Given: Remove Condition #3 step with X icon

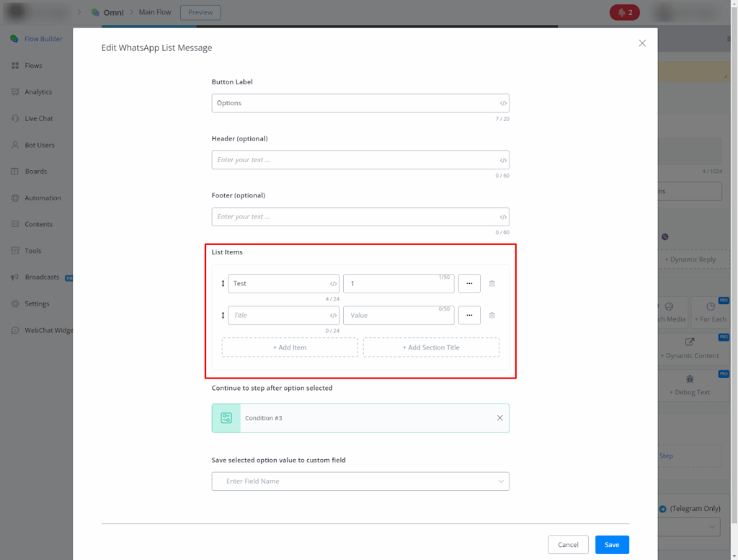Looking at the screenshot, I should [500, 418].
